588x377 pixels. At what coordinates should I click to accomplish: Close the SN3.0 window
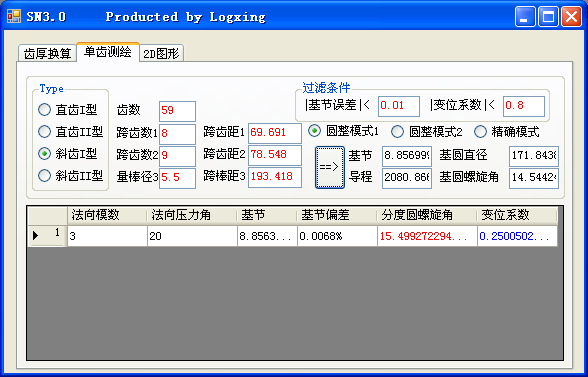(x=571, y=17)
